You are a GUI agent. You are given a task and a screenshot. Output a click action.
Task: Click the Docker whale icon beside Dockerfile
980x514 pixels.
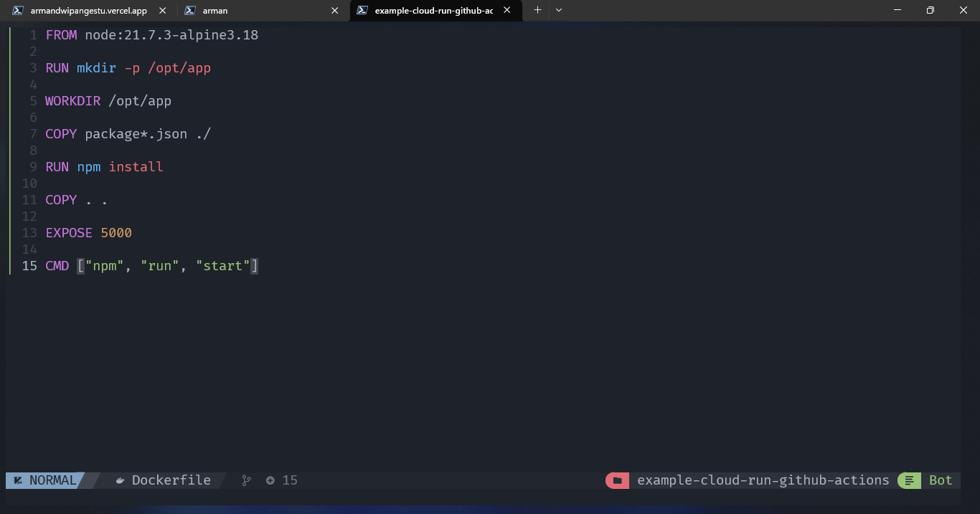[x=121, y=480]
